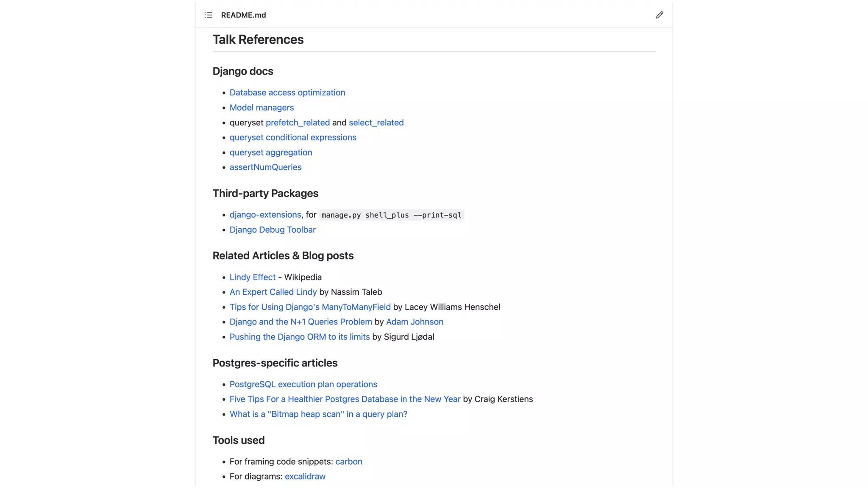Visit the Adam Johnson author link
The height and width of the screenshot is (488, 868).
pyautogui.click(x=415, y=322)
